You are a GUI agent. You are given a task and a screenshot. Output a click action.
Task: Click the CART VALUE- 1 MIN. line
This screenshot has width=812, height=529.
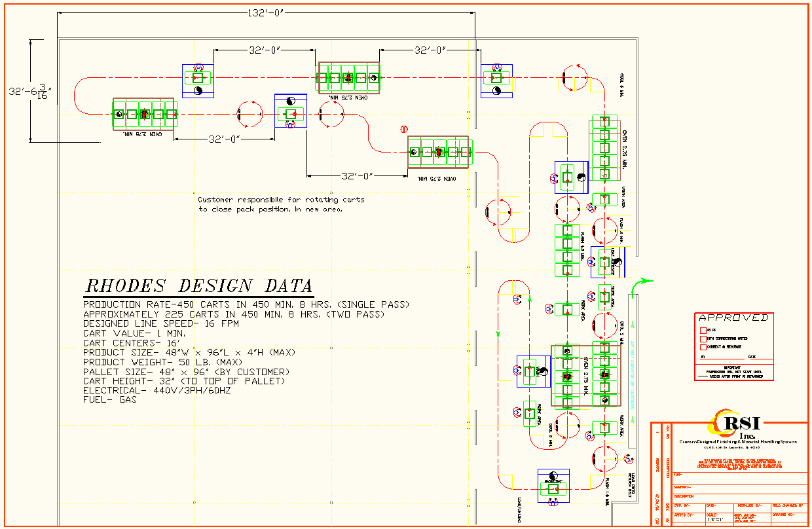tap(134, 333)
